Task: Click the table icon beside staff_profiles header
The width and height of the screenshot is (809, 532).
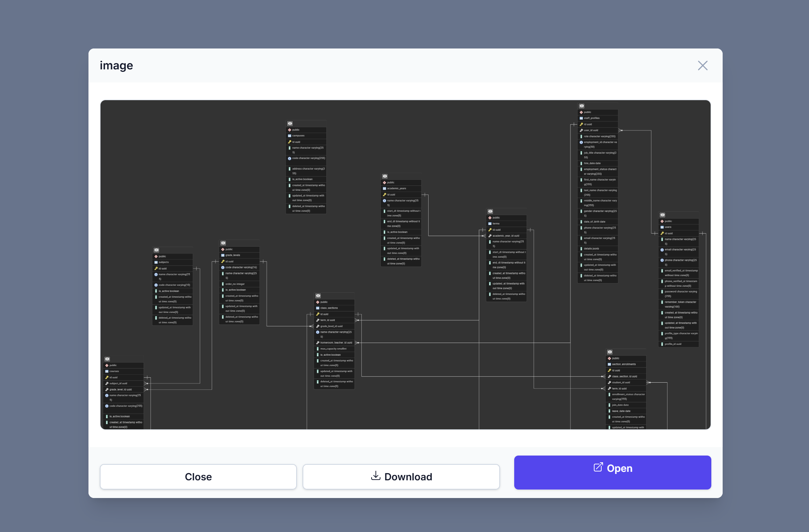Action: pyautogui.click(x=581, y=118)
